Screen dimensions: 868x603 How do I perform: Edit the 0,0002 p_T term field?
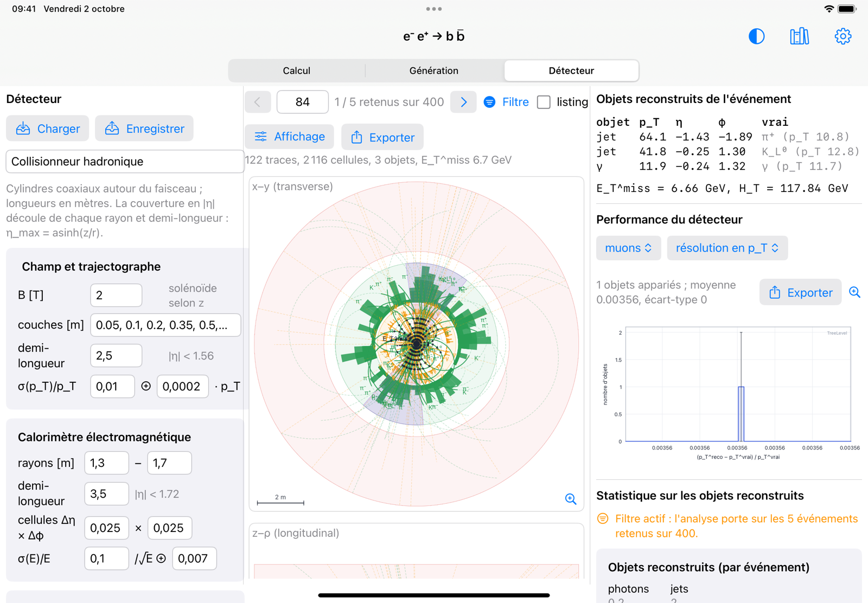click(x=183, y=386)
